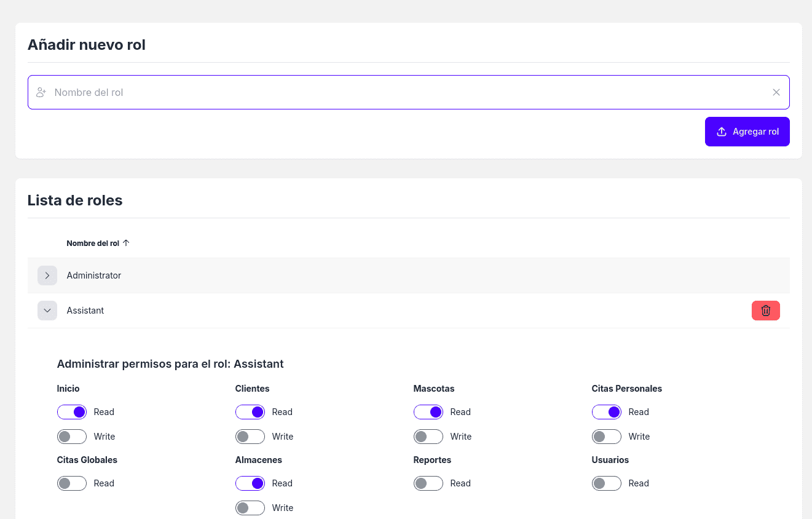Click the Administrar permisos para el rol heading
This screenshot has width=812, height=519.
coord(170,364)
